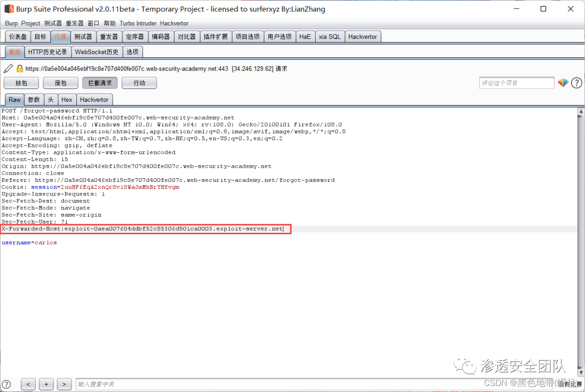Switch to the 编码器 tab
Viewport: 585px width, 392px height.
click(x=161, y=37)
